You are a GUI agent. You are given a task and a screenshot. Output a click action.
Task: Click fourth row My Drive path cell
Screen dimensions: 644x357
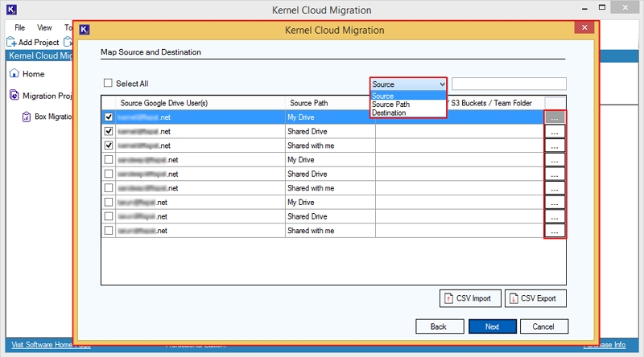coord(330,160)
